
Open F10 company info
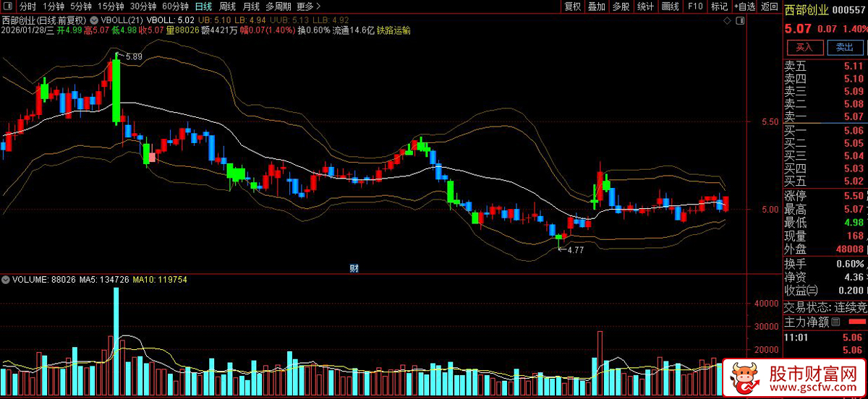(x=695, y=7)
